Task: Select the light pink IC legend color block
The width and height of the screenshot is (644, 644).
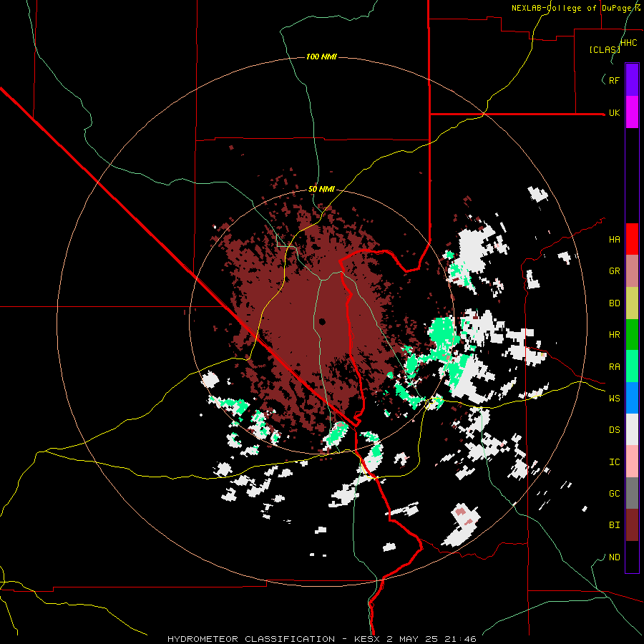Action: [x=632, y=462]
